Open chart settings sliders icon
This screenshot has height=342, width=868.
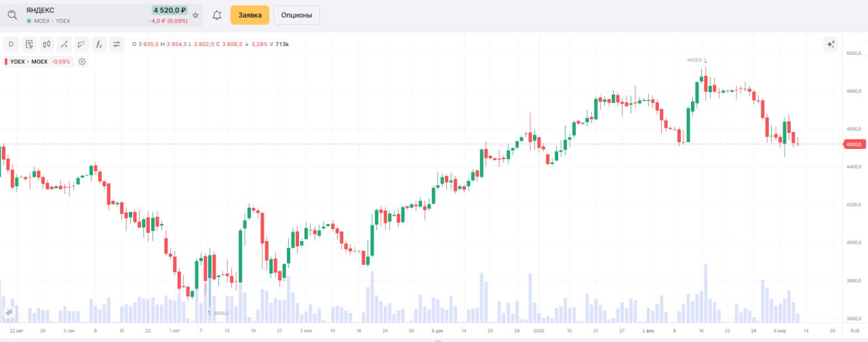[117, 44]
